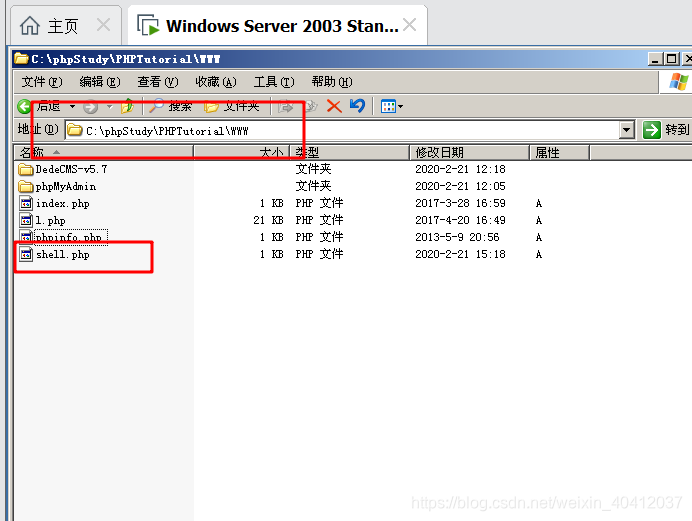Screen dimensions: 692x521
Task: Click date 2017-3-28 16:59 of index.php
Action: click(460, 203)
